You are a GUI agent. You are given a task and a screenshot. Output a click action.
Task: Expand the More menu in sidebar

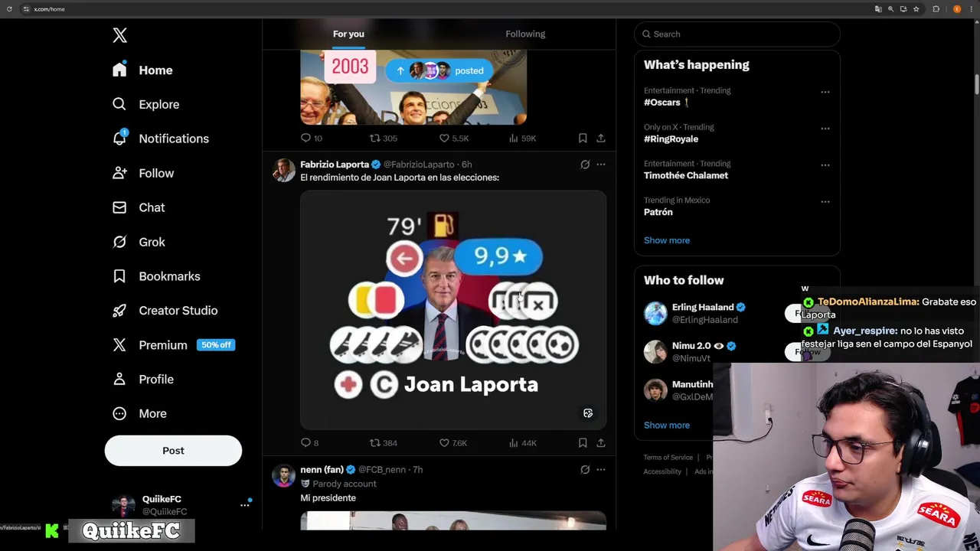pos(139,413)
